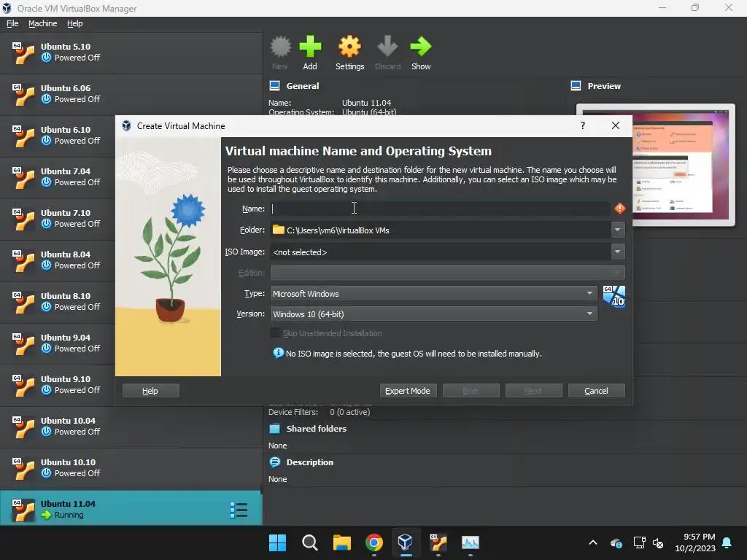Click the Discard toolbar icon
This screenshot has height=560, width=747.
[387, 47]
